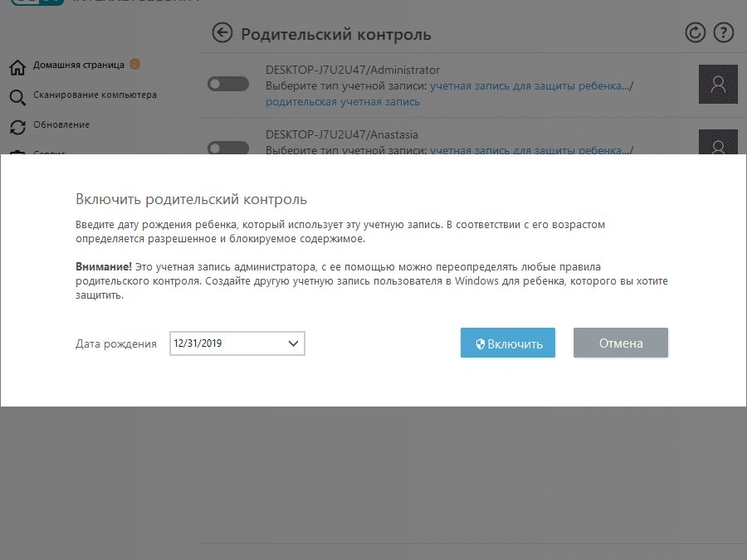Toggle parental control for DESKTOP-J7U2U47/Anastasia
This screenshot has width=747, height=560.
point(228,148)
